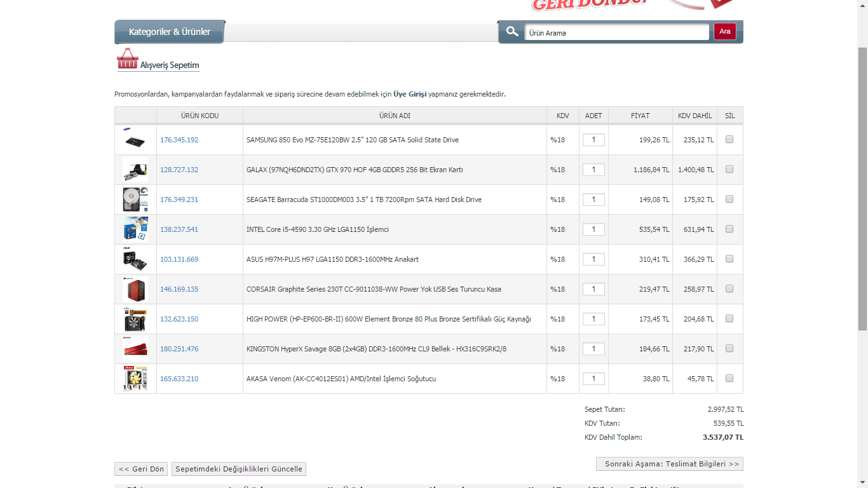Image resolution: width=868 pixels, height=488 pixels.
Task: Tick delete checkbox for GALAX GTX 970
Action: click(x=729, y=170)
